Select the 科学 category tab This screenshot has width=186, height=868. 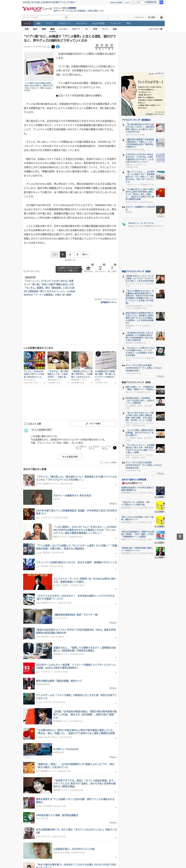[95, 29]
